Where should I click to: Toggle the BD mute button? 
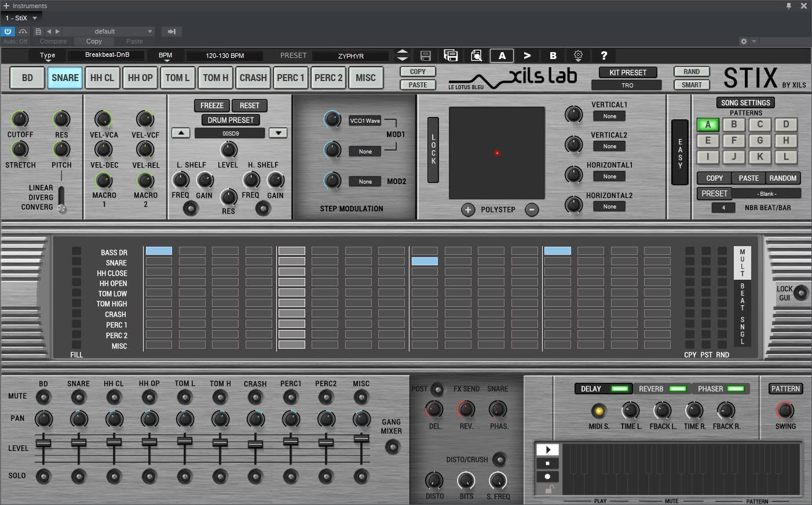43,397
